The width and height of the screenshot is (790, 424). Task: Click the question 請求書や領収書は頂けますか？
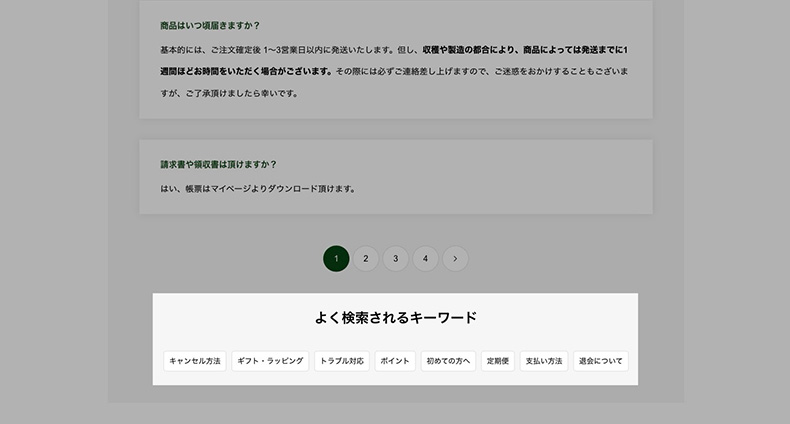[219, 165]
